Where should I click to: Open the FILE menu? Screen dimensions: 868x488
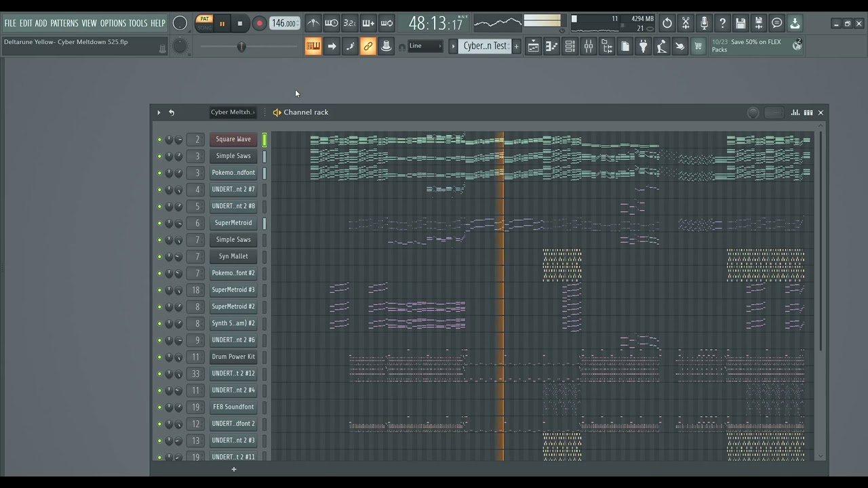coord(10,23)
